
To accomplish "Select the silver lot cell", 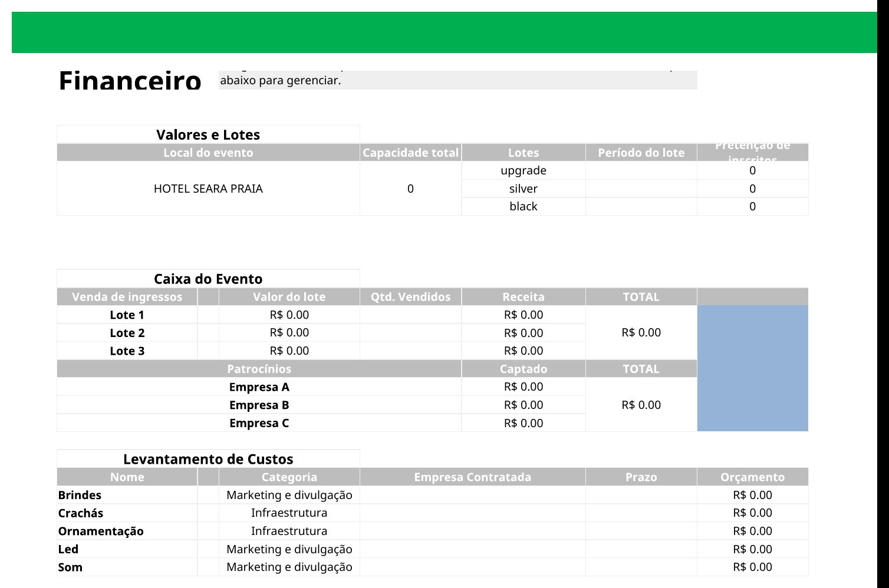I will 523,189.
